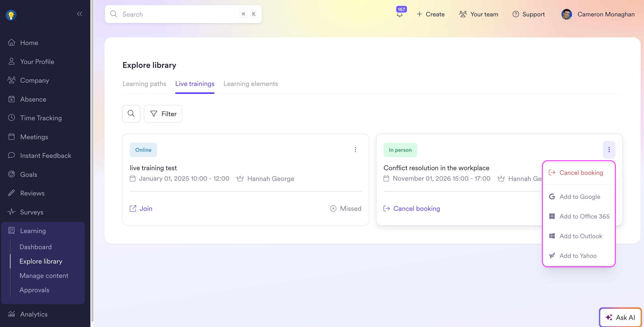Screen dimensions: 644x327
Task: Switch to Learning elements tab
Action: click(251, 84)
